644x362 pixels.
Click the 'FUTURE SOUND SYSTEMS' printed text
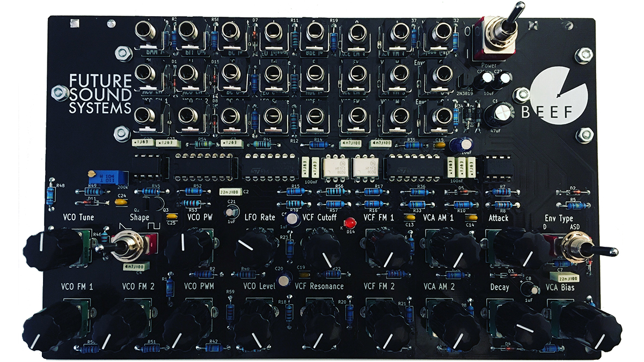click(100, 94)
